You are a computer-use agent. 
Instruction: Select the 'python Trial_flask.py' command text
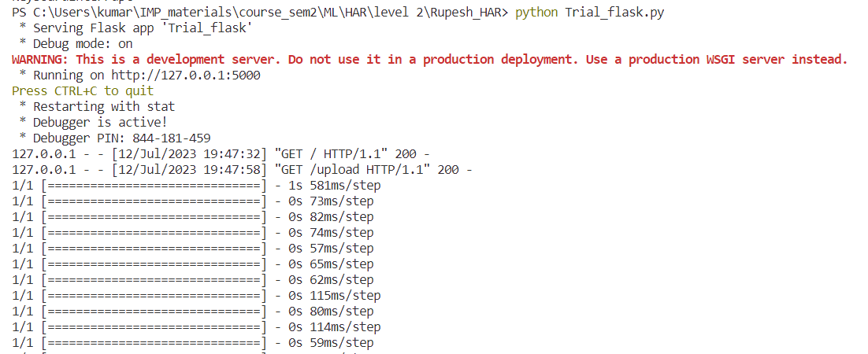(589, 13)
